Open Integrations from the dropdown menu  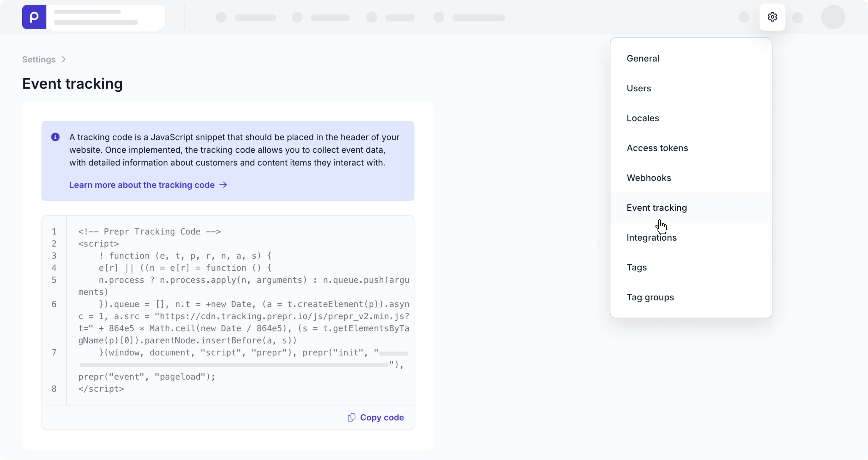tap(651, 238)
